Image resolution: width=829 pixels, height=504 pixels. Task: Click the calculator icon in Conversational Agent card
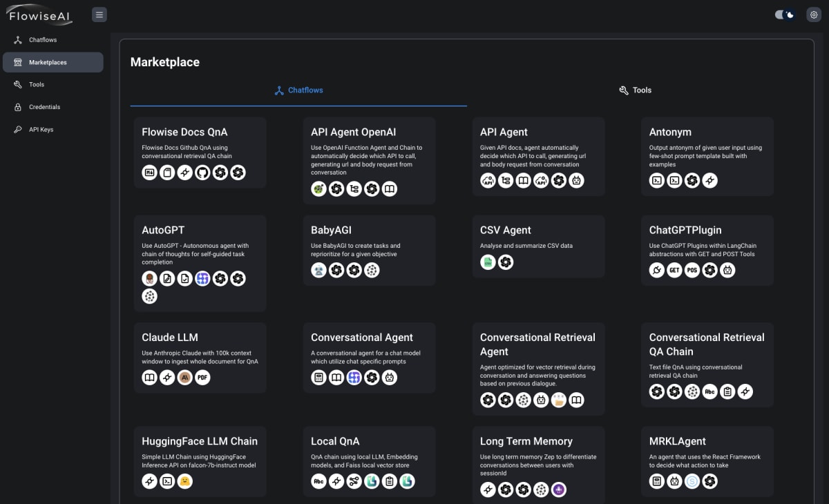(318, 378)
